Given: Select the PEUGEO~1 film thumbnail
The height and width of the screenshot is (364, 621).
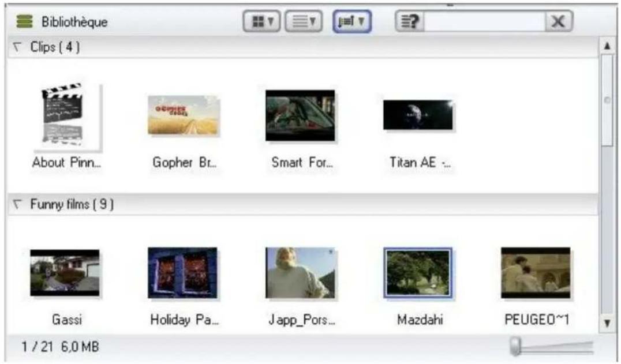Looking at the screenshot, I should tap(536, 273).
